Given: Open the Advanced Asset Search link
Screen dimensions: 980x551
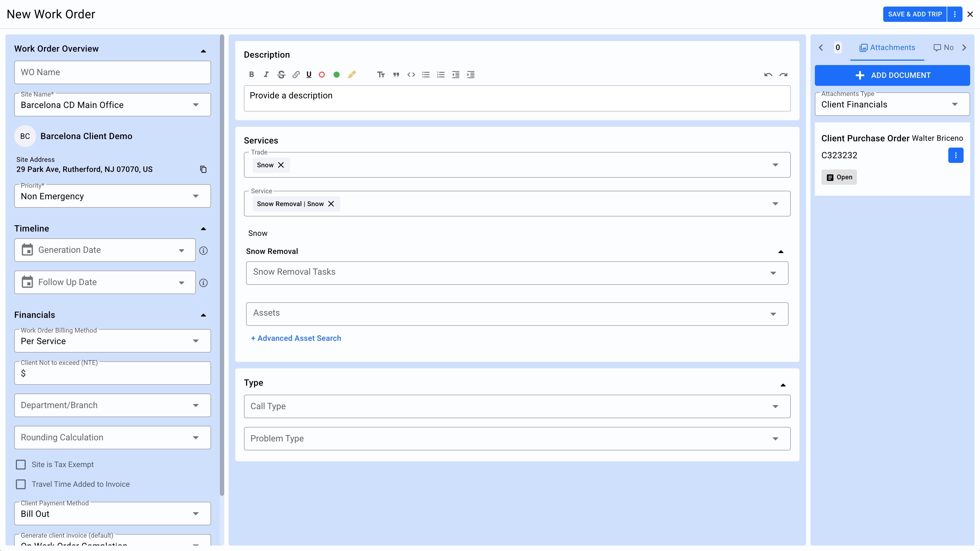Looking at the screenshot, I should 296,338.
